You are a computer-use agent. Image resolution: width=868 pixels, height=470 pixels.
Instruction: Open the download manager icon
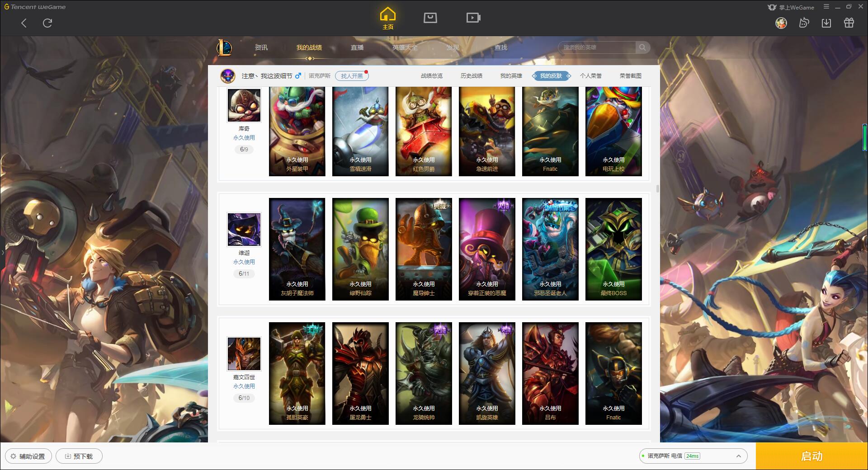826,23
